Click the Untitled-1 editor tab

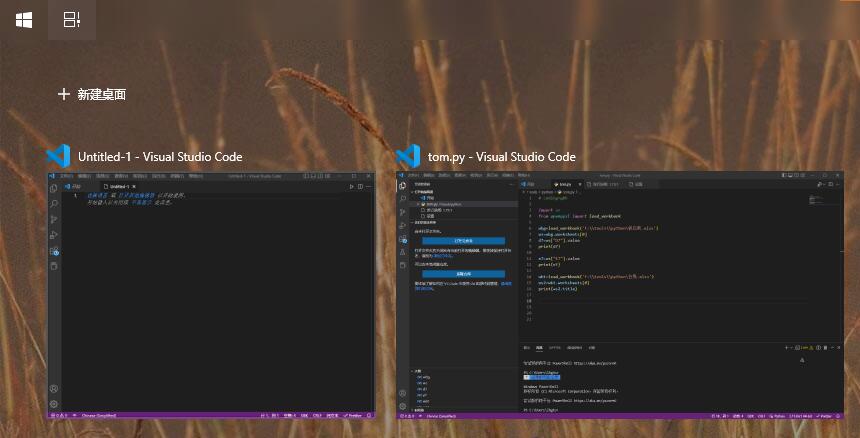coord(120,186)
